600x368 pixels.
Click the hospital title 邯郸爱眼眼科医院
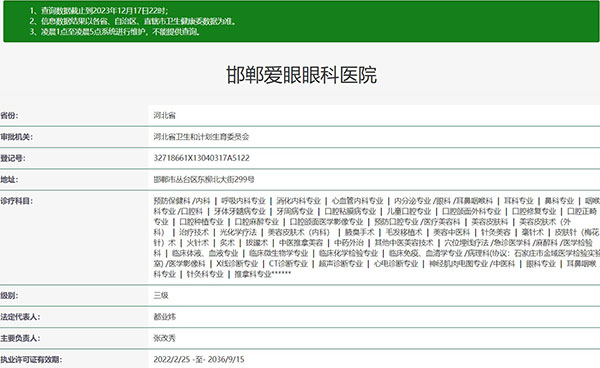point(302,75)
